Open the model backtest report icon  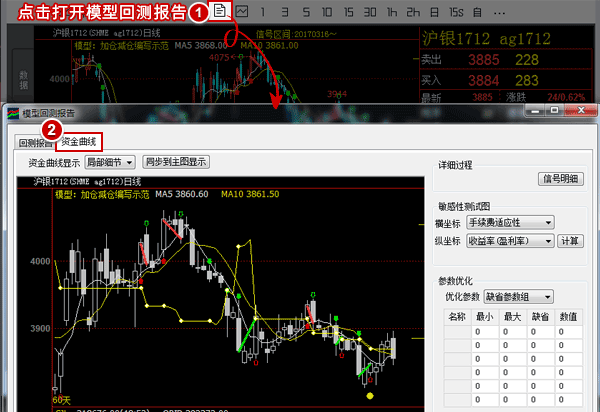[x=220, y=12]
